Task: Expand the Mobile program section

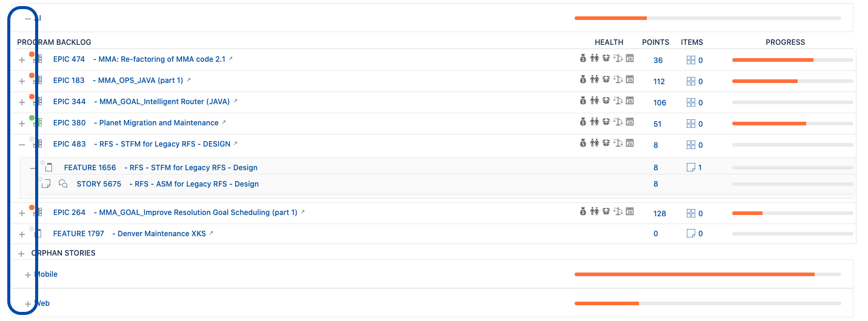Action: (27, 275)
